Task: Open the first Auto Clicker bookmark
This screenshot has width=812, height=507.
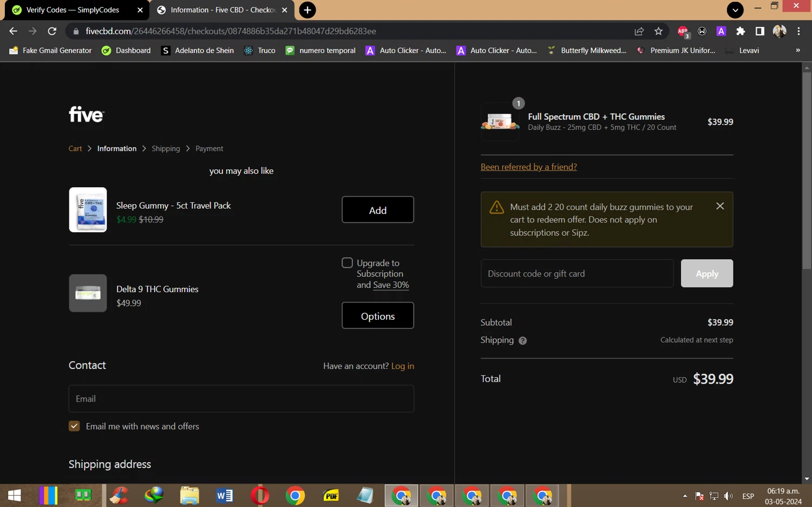Action: [x=406, y=50]
